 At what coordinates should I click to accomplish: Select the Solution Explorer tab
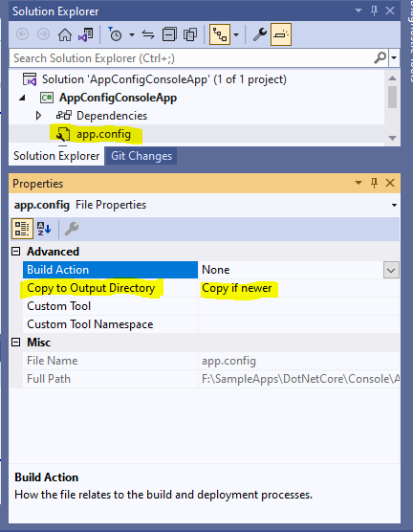click(x=56, y=156)
